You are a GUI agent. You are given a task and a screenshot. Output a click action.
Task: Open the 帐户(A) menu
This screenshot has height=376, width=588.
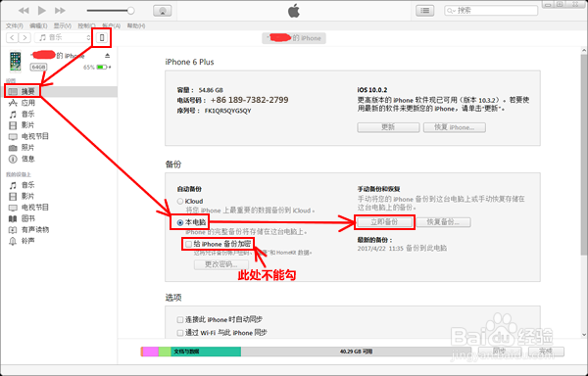pyautogui.click(x=112, y=25)
